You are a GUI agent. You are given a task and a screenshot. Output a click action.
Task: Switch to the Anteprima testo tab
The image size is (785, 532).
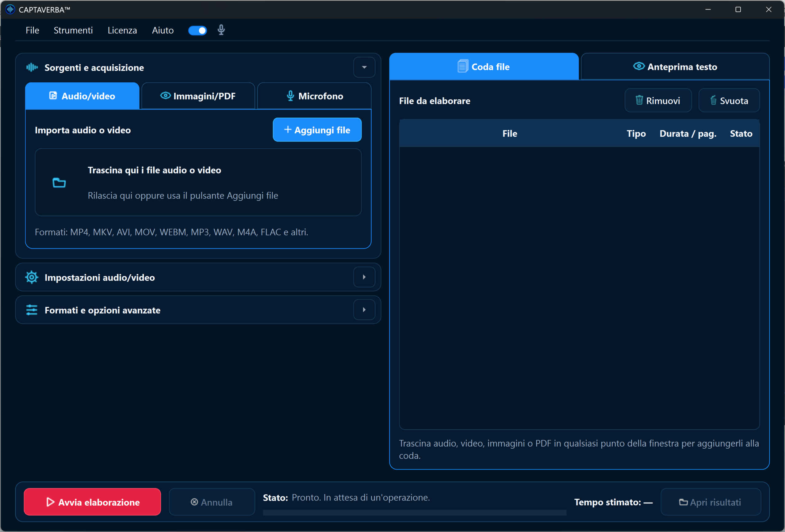(x=675, y=66)
